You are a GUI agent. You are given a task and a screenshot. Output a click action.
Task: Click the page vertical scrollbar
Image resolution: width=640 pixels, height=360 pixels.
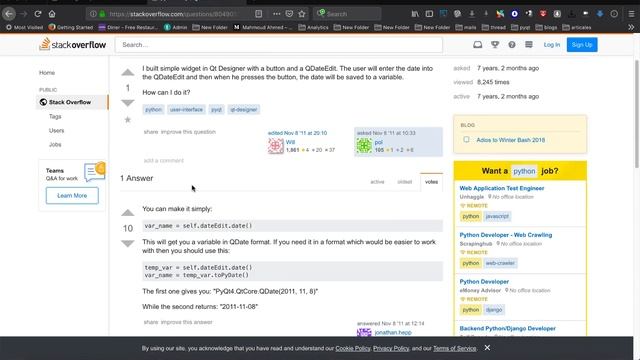pos(636,114)
